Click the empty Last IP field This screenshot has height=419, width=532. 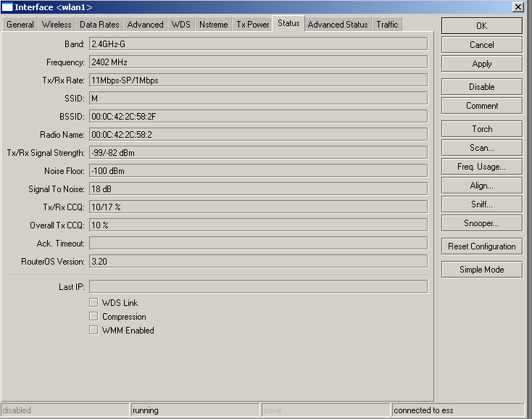pyautogui.click(x=258, y=286)
